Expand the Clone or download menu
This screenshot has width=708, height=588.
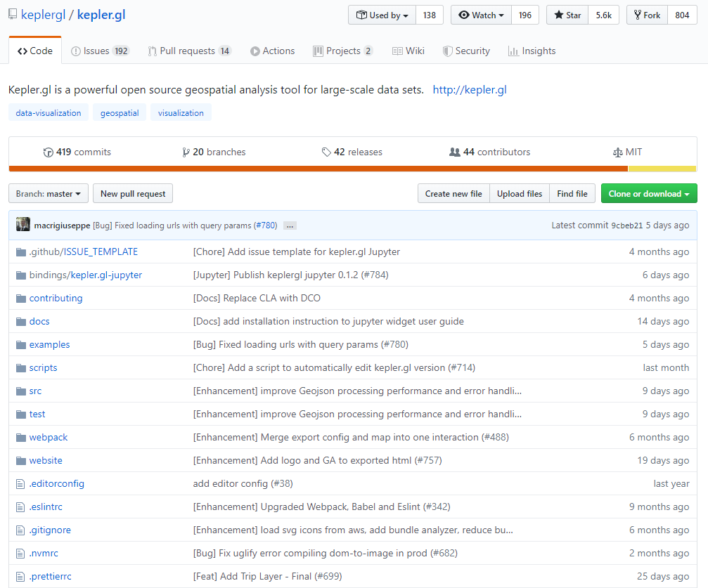(648, 194)
